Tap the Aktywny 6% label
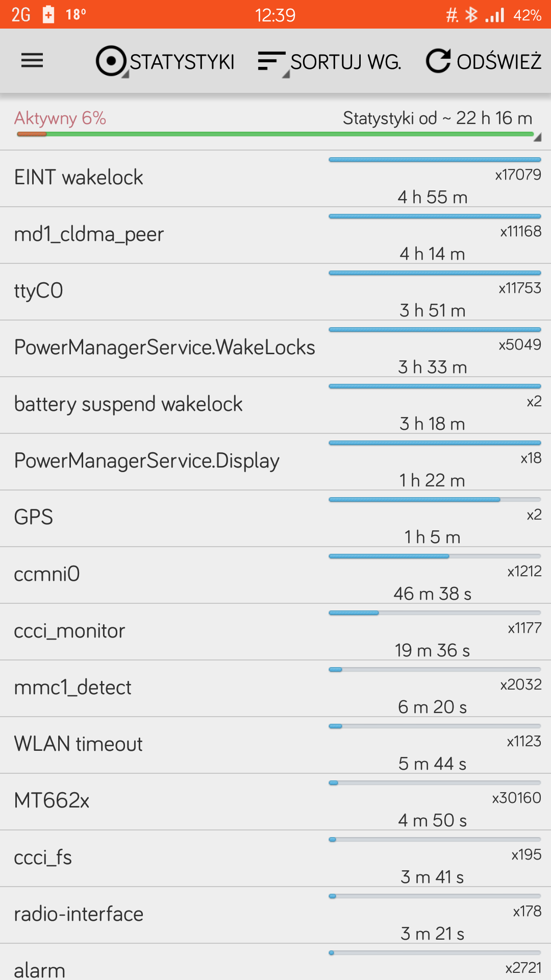This screenshot has height=980, width=551. [x=60, y=118]
